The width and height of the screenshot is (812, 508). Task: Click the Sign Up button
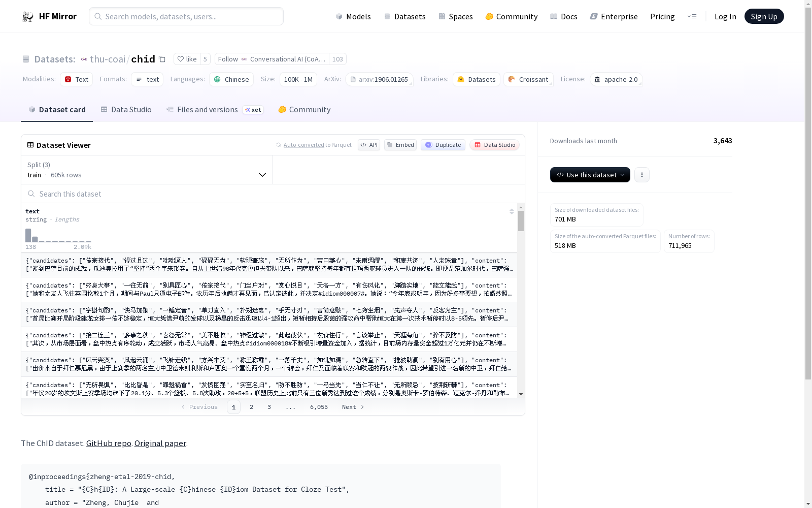click(x=764, y=16)
